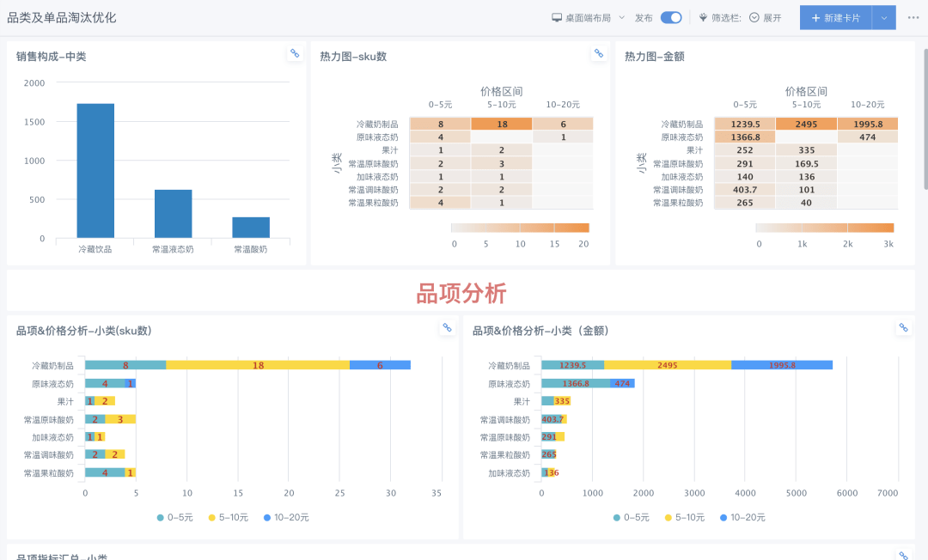Viewport: 928px width, 560px height.
Task: Expand the filter bar with 展开
Action: click(765, 17)
